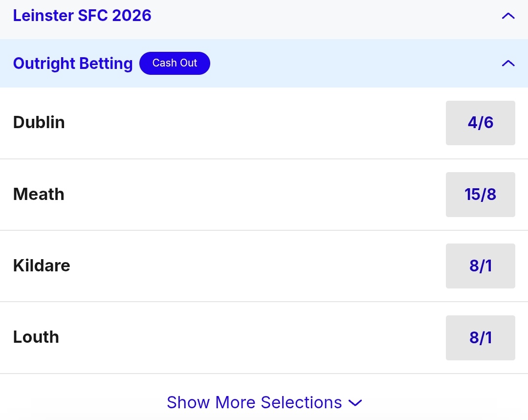
Task: Add Louth at 8/1 to betslip
Action: pyautogui.click(x=480, y=337)
